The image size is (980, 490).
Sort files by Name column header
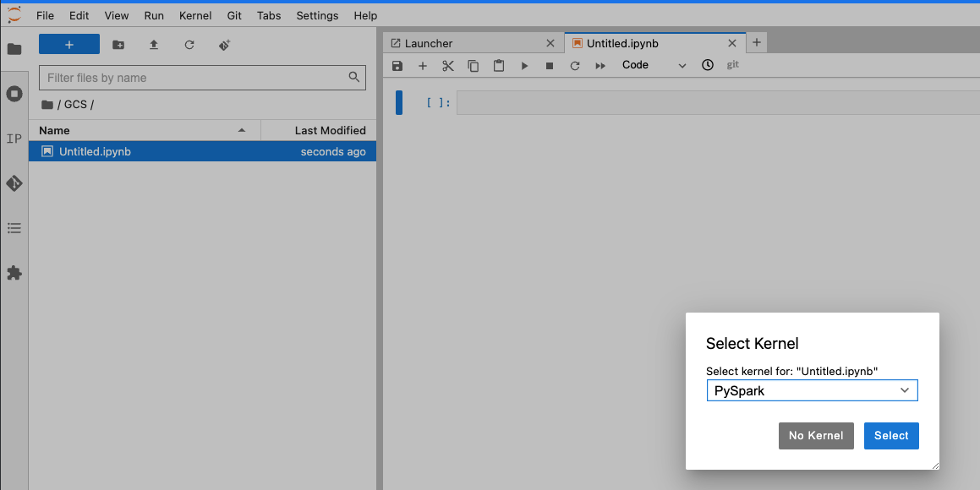(144, 130)
